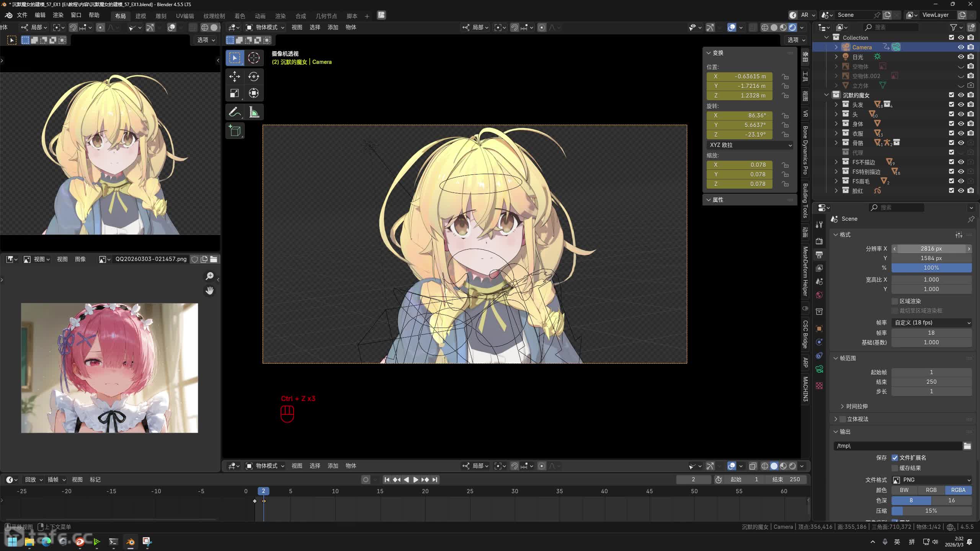Click the timeline play animation button
The height and width of the screenshot is (551, 980).
coord(415,479)
